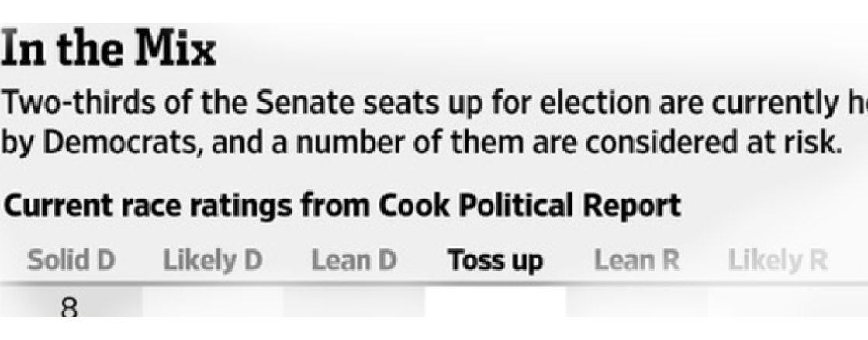Click the Lean D rating header
This screenshot has width=868, height=340.
[x=354, y=260]
